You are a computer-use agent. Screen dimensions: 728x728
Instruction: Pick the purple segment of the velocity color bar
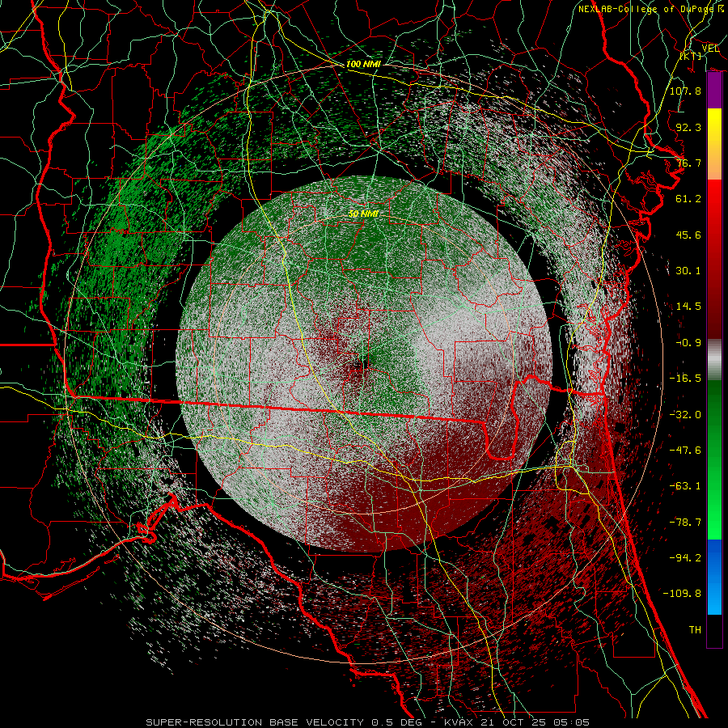point(714,91)
